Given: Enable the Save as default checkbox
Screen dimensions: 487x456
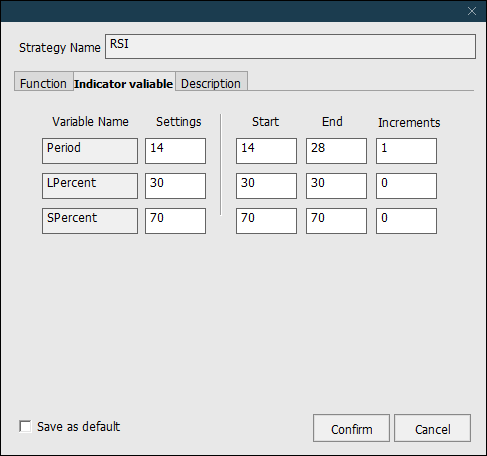Looking at the screenshot, I should point(25,426).
